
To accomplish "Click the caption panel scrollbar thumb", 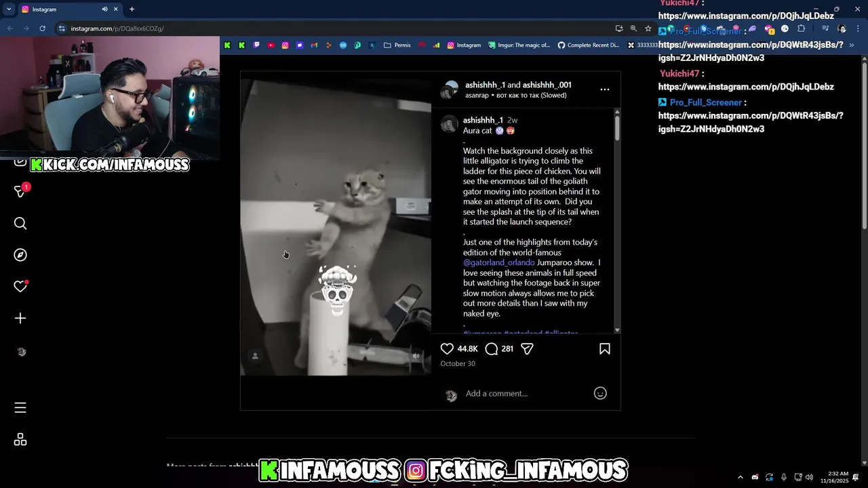I will tap(617, 127).
